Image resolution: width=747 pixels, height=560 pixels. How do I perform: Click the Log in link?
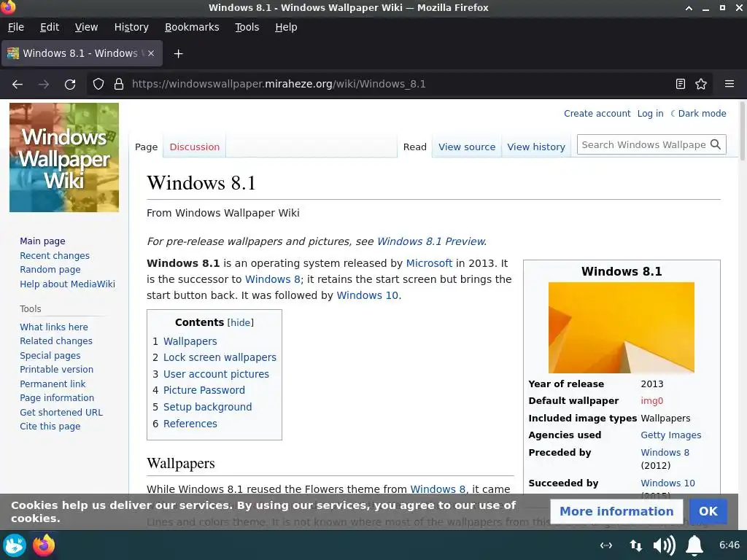650,113
